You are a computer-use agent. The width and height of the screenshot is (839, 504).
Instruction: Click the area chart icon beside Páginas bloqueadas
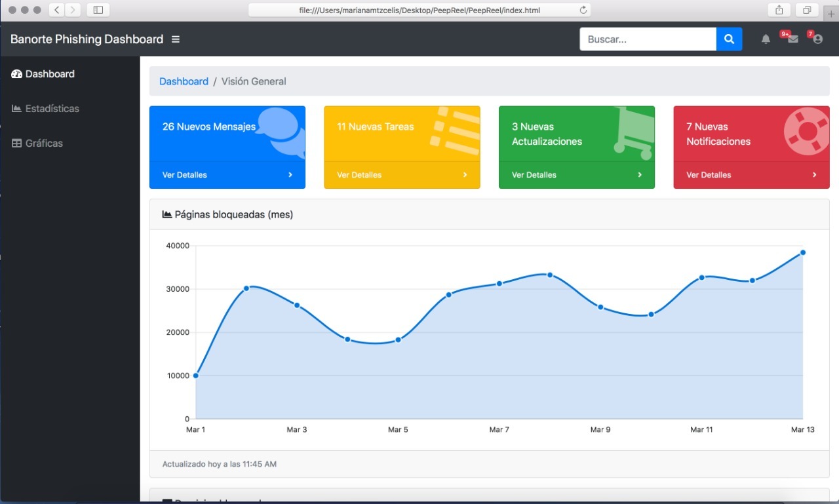pyautogui.click(x=167, y=214)
